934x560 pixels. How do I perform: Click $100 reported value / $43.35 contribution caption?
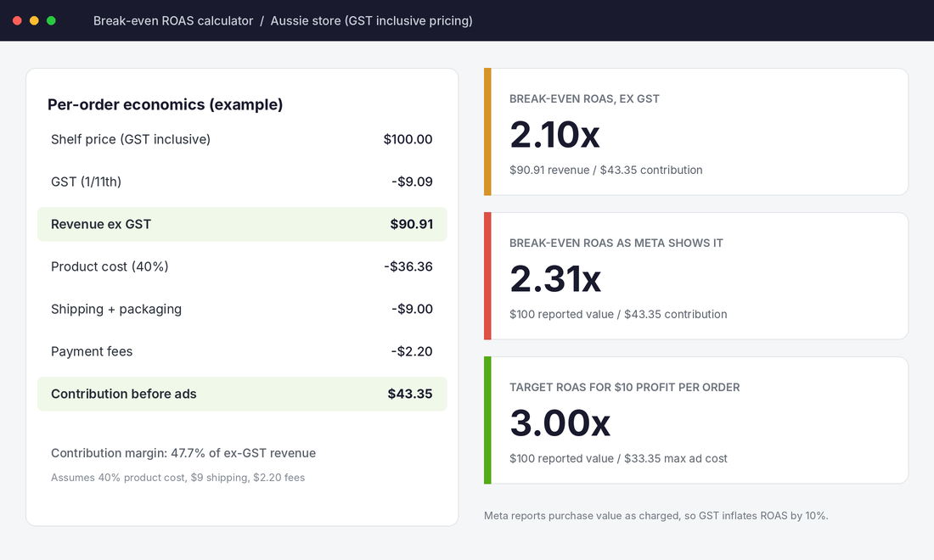pyautogui.click(x=618, y=314)
